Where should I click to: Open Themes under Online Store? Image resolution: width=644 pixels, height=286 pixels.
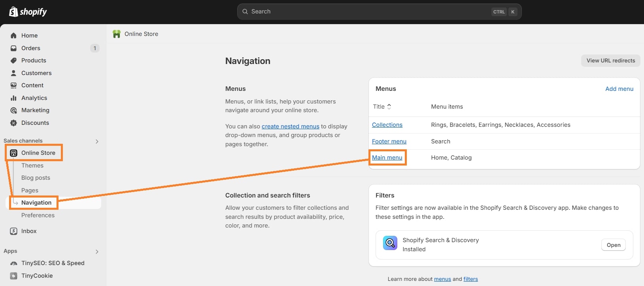(32, 166)
